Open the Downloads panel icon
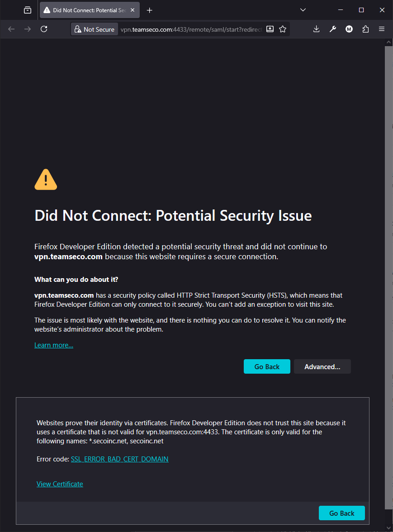The width and height of the screenshot is (393, 532). 317,29
